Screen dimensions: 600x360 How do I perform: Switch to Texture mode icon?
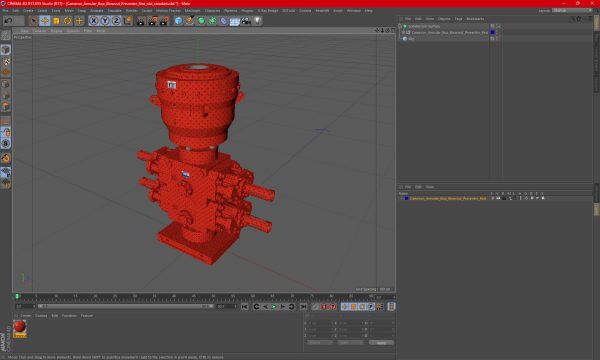click(6, 61)
